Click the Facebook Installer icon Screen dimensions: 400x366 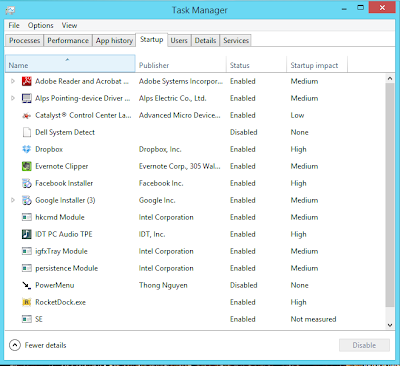tap(26, 183)
